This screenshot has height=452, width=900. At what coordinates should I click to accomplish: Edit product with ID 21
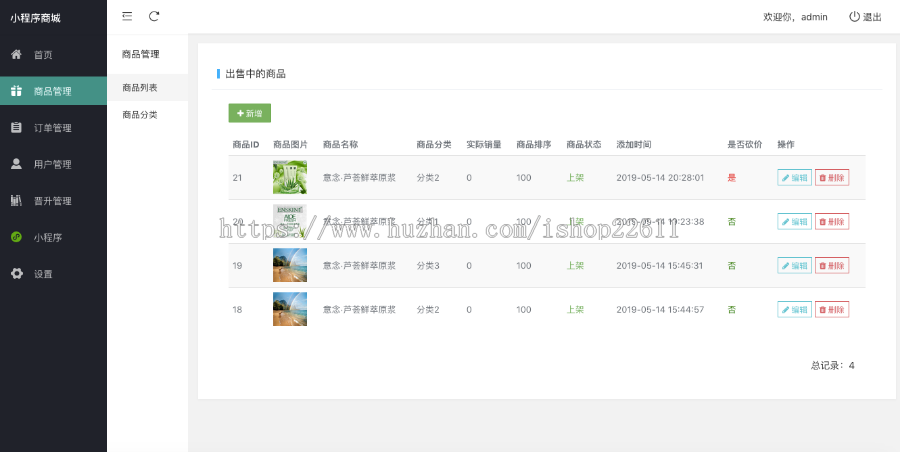coord(794,177)
